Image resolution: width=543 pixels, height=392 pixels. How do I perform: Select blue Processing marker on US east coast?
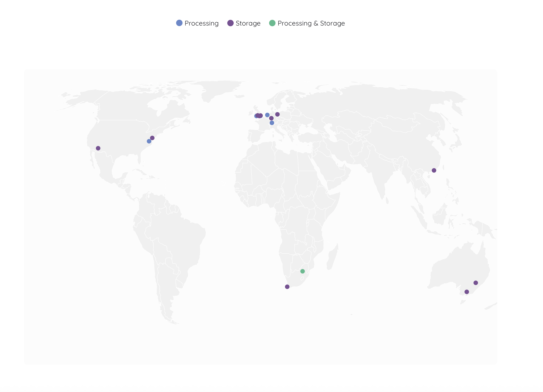click(149, 141)
